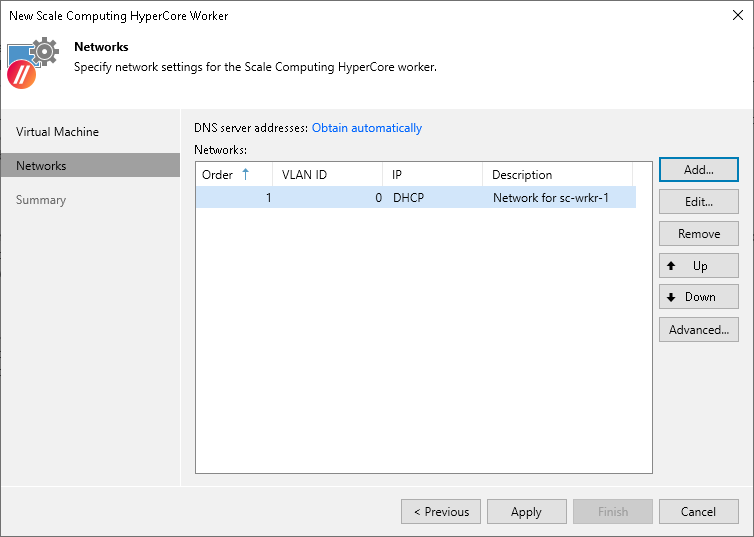754x537 pixels.
Task: Open the Virtual Machine step
Action: (57, 132)
